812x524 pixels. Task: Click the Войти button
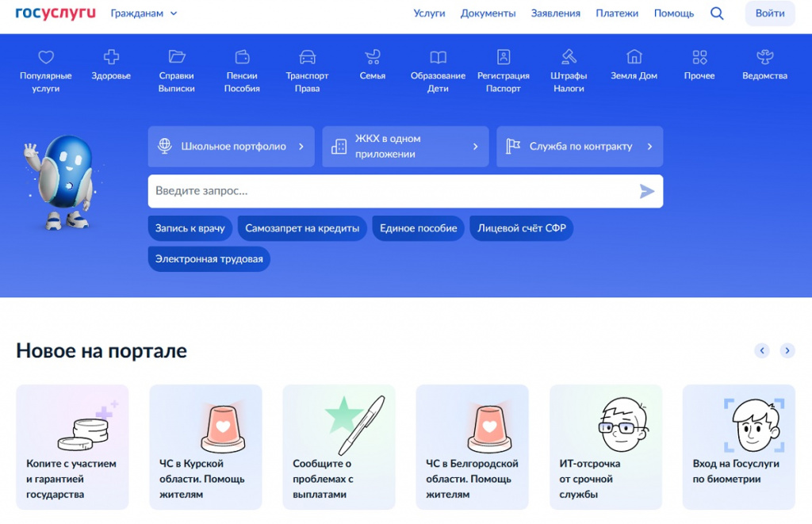[770, 13]
